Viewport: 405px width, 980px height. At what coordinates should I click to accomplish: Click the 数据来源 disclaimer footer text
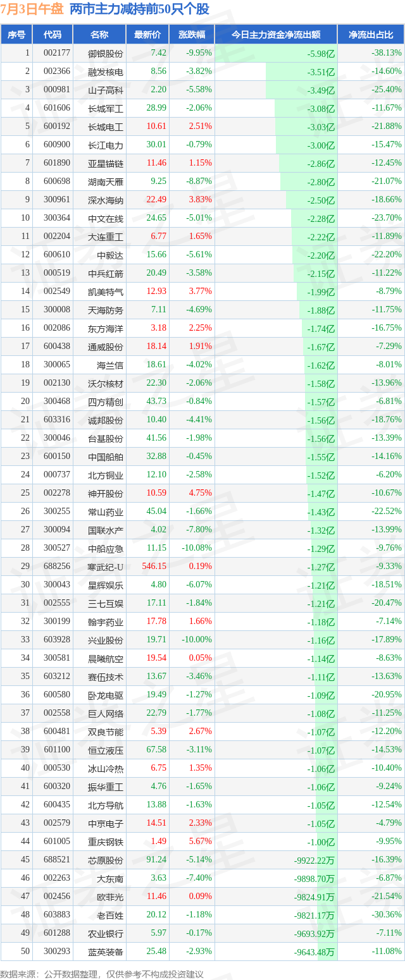click(x=102, y=974)
